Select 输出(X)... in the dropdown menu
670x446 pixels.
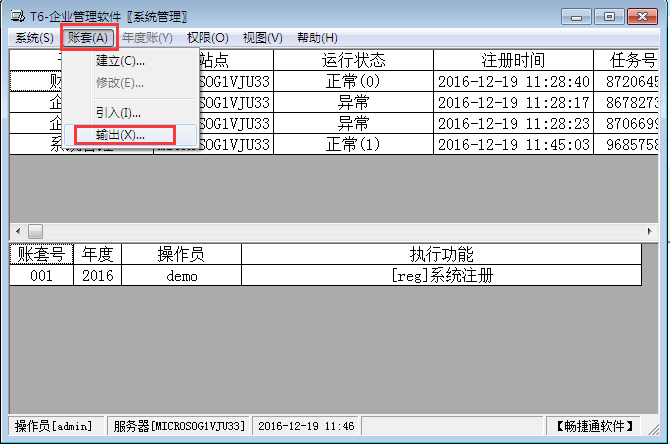(x=120, y=134)
